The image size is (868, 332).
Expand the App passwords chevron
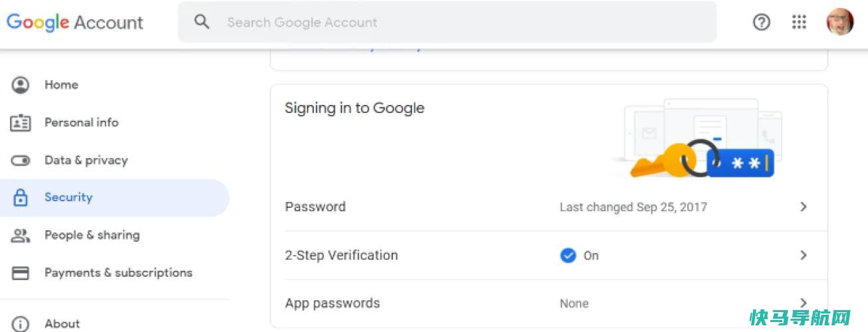pos(804,303)
